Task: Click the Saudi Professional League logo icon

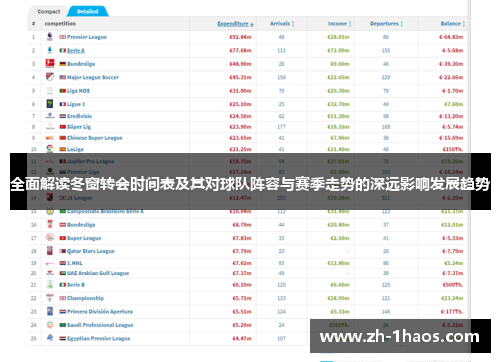Action: tap(50, 325)
